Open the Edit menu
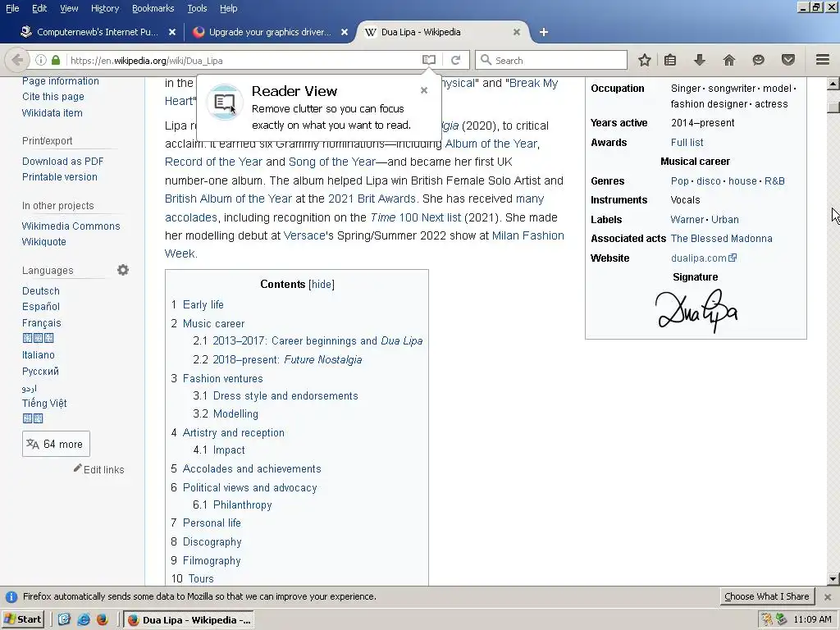840x630 pixels. click(x=39, y=8)
